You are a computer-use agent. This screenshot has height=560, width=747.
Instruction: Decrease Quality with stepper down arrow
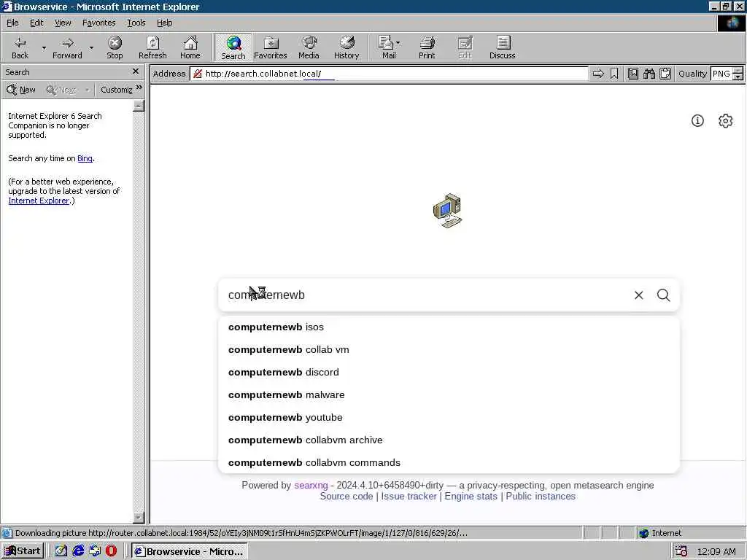738,77
